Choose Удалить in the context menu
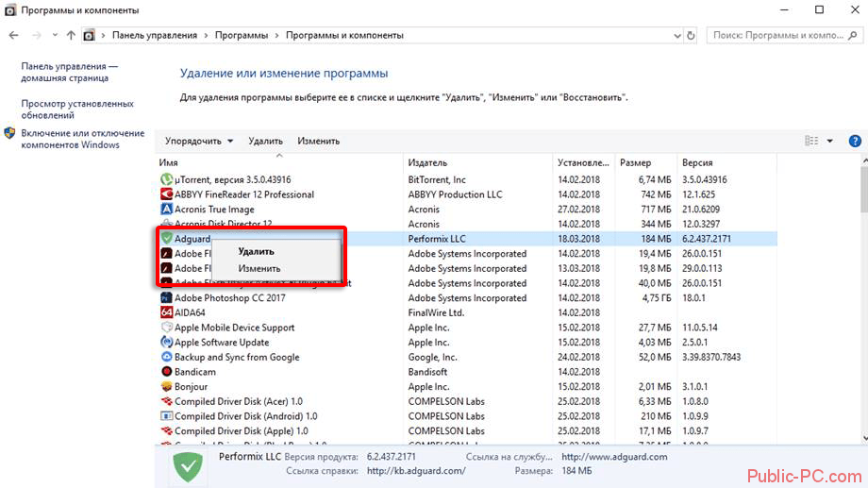 tap(256, 252)
